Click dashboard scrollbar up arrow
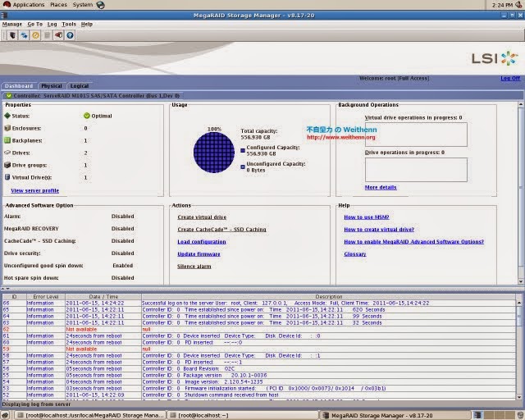The width and height of the screenshot is (525, 420). (x=521, y=105)
